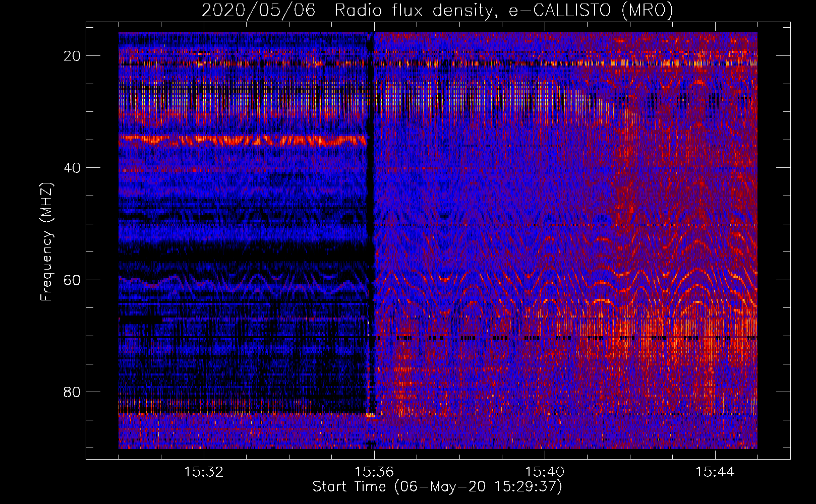Screen dimensions: 816x504
Task: Click the 'Start Time (06-May-20 15:29:37)' label
Action: pyautogui.click(x=437, y=487)
